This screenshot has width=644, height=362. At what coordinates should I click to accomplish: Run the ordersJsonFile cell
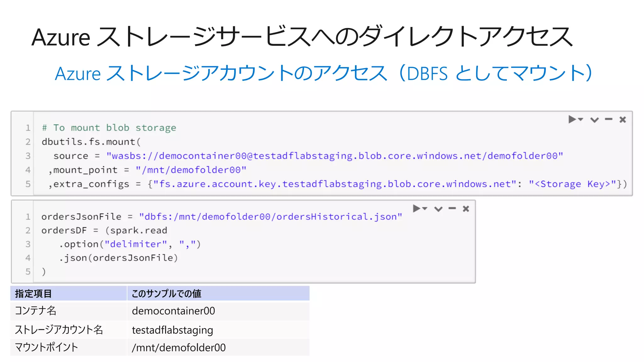click(x=416, y=208)
